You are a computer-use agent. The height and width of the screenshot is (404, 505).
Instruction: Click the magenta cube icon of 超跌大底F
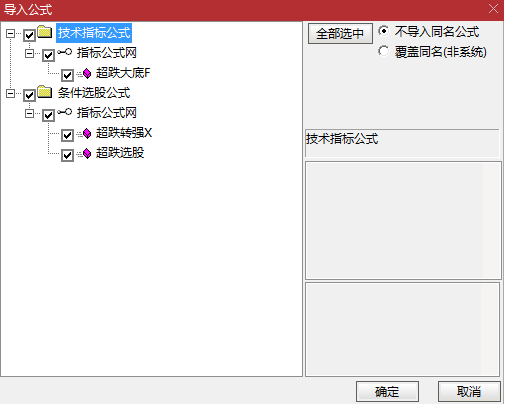pyautogui.click(x=87, y=73)
